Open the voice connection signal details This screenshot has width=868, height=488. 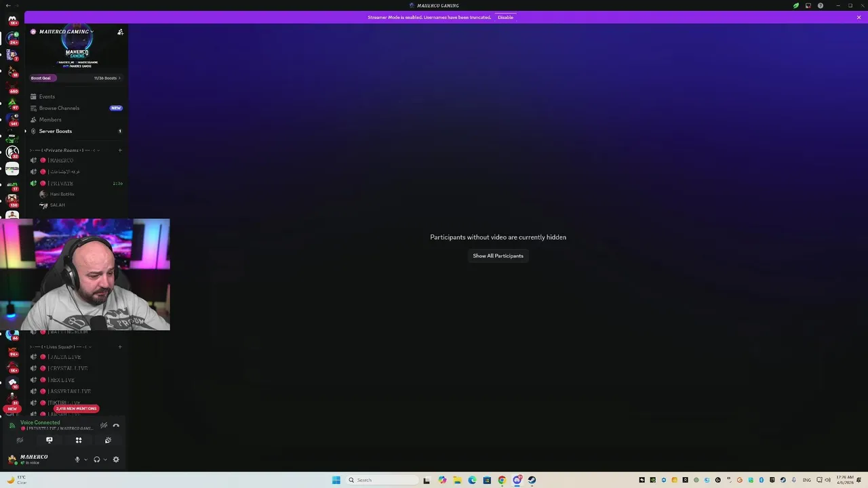click(12, 426)
